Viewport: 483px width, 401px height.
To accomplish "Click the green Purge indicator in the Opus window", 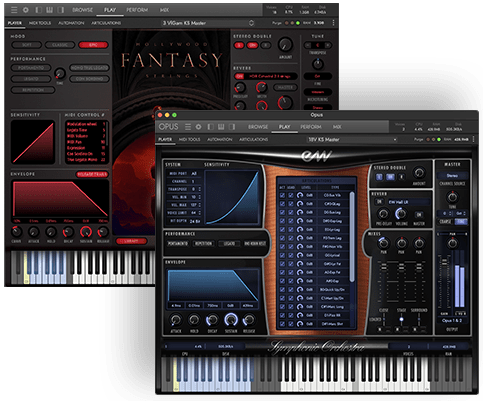I will coord(439,139).
